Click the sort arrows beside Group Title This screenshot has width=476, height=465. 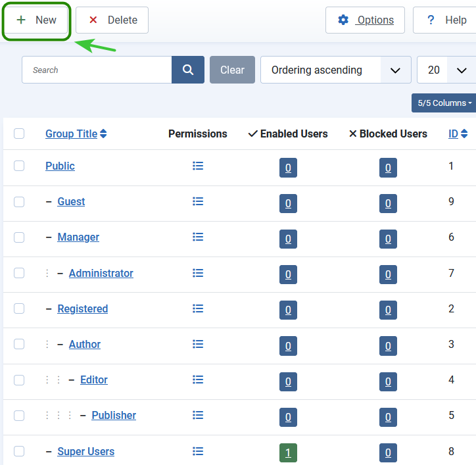(103, 134)
